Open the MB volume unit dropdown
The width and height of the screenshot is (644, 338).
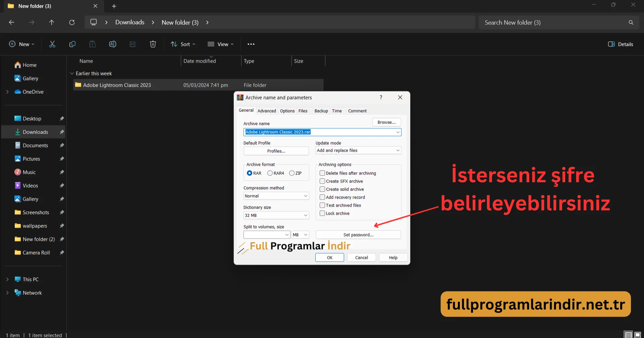(300, 235)
